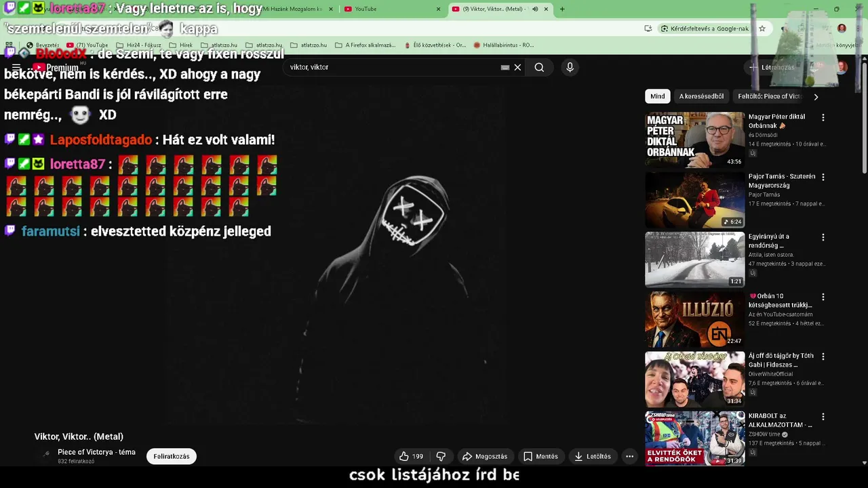Download video via the Letöltés button
This screenshot has width=868, height=488.
[x=593, y=456]
